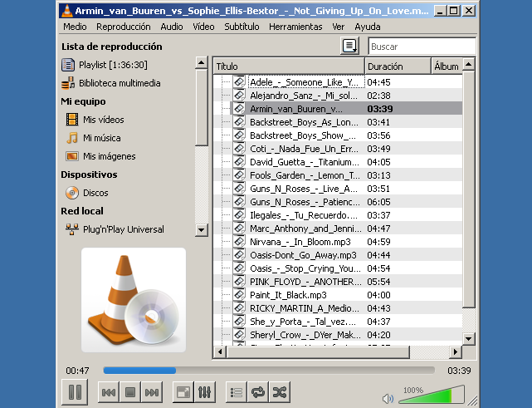Image resolution: width=532 pixels, height=408 pixels.
Task: Skip to the previous track
Action: tap(109, 392)
